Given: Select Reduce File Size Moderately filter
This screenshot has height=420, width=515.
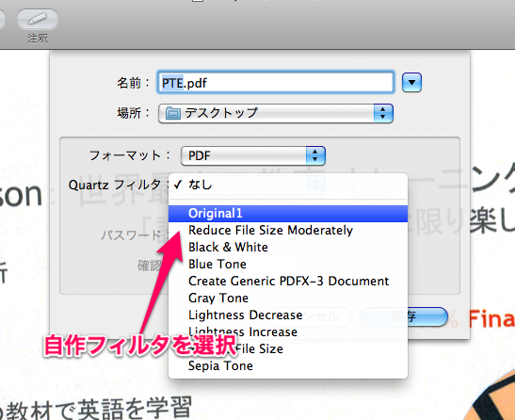Looking at the screenshot, I should click(x=288, y=231).
